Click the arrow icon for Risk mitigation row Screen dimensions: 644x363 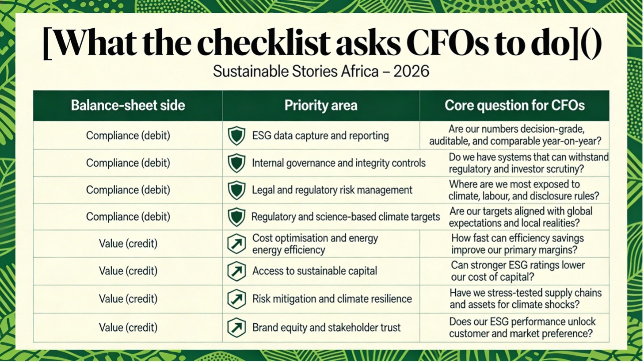[236, 299]
